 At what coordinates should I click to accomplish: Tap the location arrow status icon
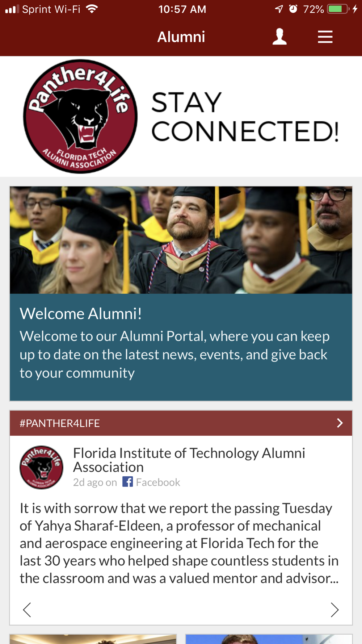click(279, 9)
